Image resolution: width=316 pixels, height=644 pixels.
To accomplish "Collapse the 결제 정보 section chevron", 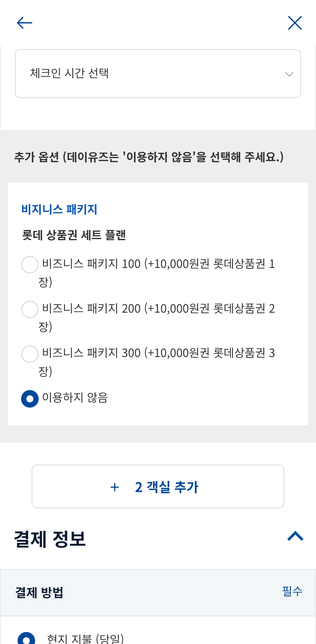I will [295, 536].
